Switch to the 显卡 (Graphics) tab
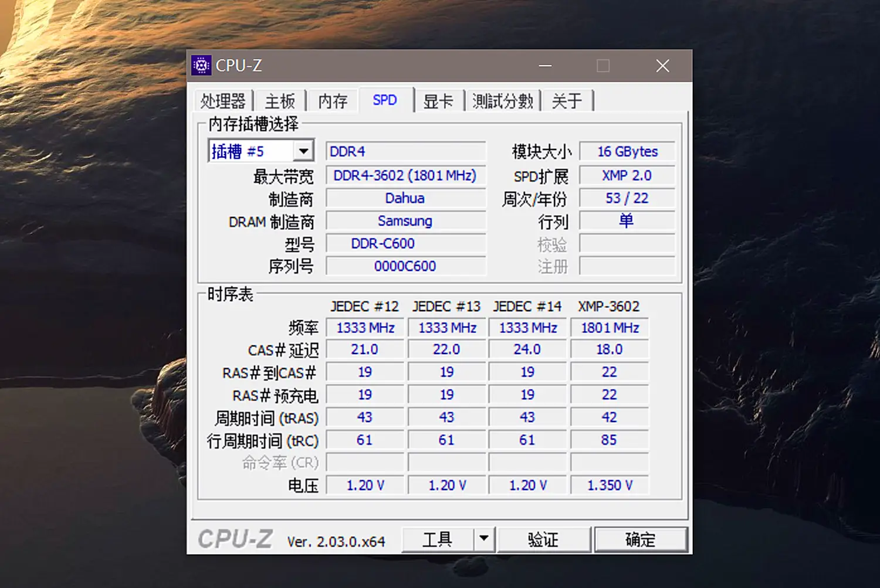The image size is (880, 588). point(438,101)
